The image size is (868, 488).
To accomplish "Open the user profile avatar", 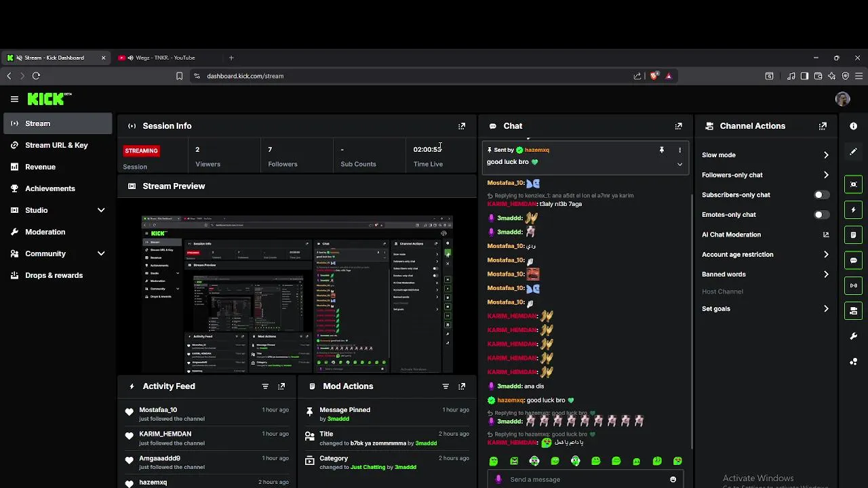I will [x=843, y=99].
